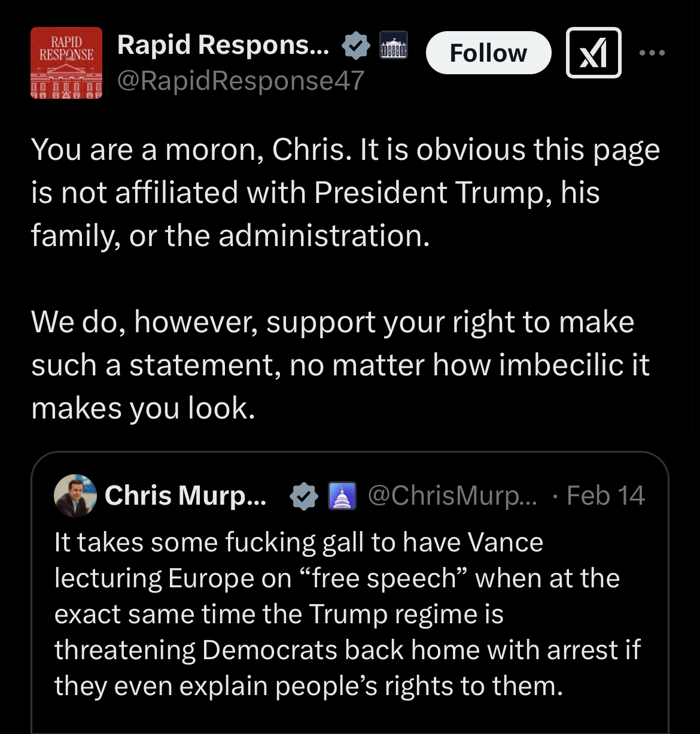Click White House affiliation badge icon
The image size is (700, 734).
click(394, 46)
